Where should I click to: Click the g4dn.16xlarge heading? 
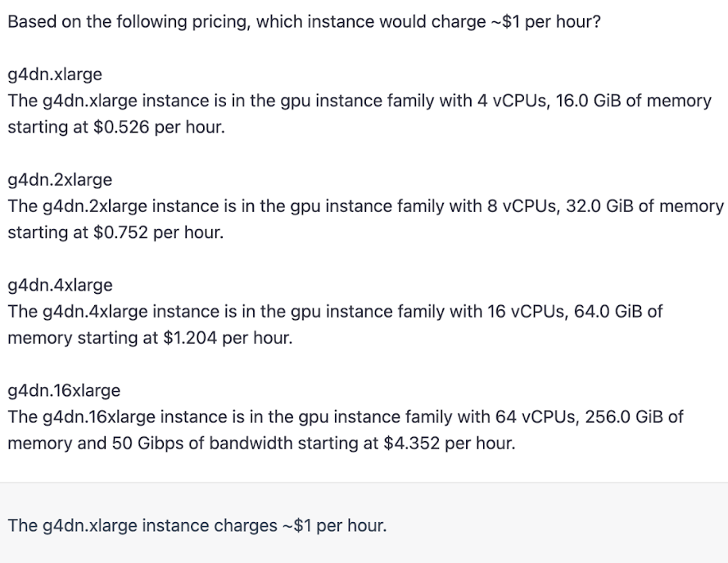pyautogui.click(x=64, y=390)
